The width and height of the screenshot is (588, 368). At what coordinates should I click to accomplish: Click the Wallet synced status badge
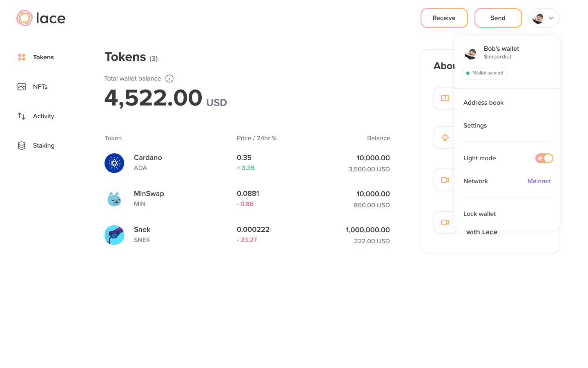tap(485, 73)
